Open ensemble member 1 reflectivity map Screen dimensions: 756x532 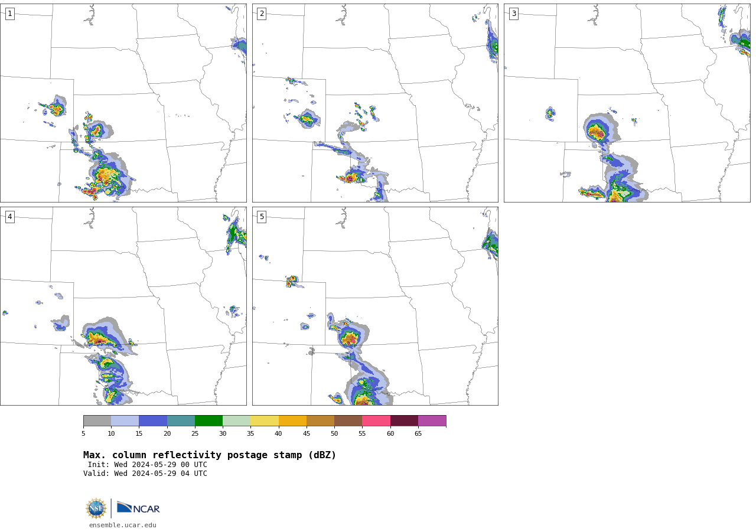click(x=123, y=103)
